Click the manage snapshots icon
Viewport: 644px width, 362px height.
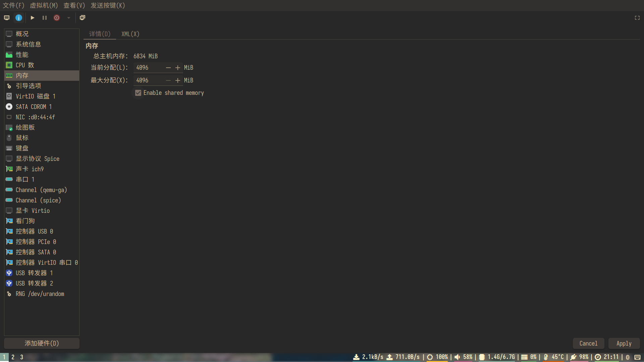pos(83,18)
